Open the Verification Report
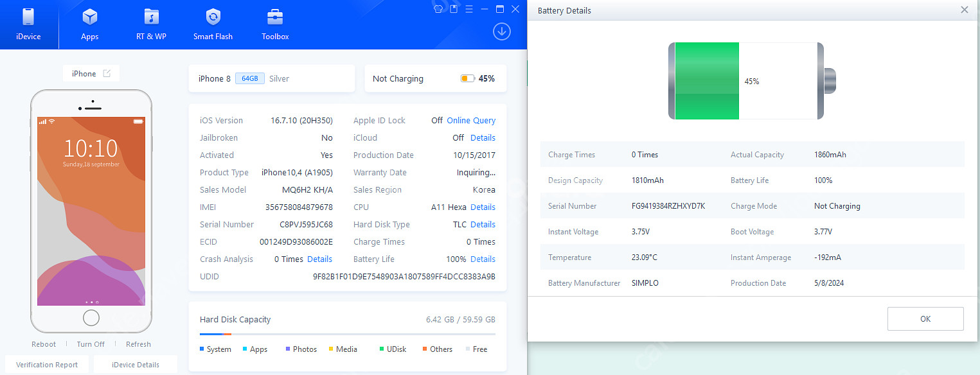Viewport: 980px width, 375px height. click(47, 365)
